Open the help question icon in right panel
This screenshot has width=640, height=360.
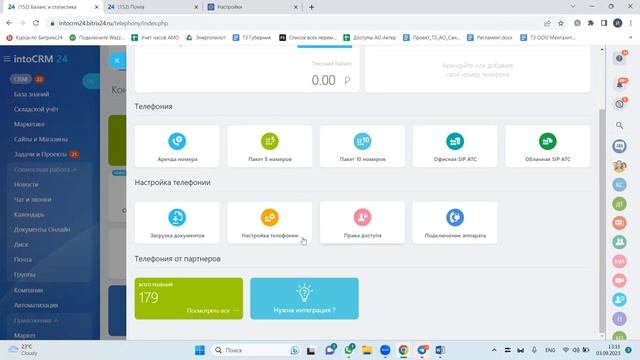620,58
